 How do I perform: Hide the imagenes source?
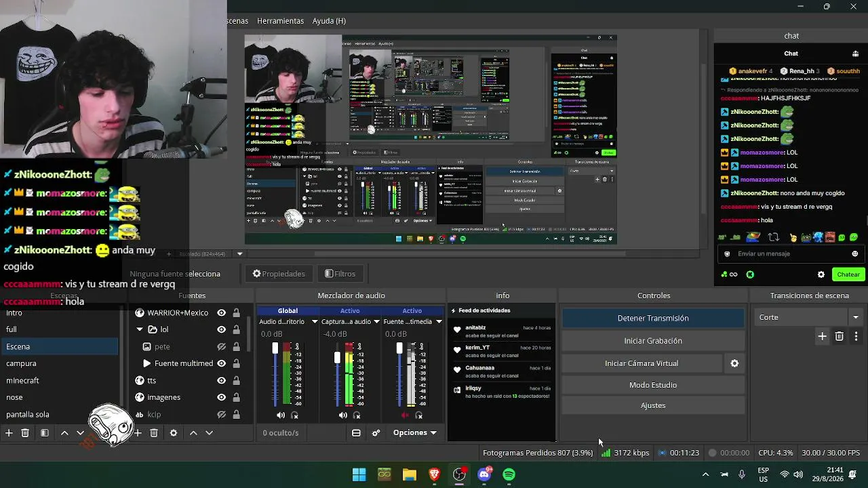[221, 397]
